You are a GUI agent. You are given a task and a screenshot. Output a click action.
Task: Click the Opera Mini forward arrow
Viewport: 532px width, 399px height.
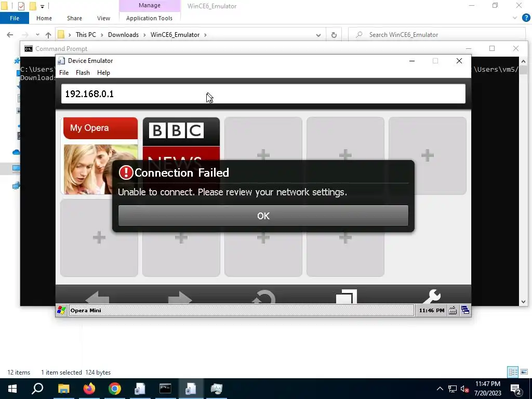pyautogui.click(x=180, y=297)
